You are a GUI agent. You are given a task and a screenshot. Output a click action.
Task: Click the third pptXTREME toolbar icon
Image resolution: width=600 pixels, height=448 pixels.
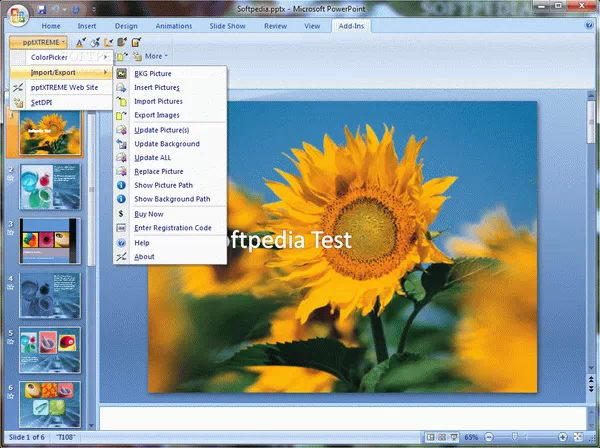click(x=109, y=42)
